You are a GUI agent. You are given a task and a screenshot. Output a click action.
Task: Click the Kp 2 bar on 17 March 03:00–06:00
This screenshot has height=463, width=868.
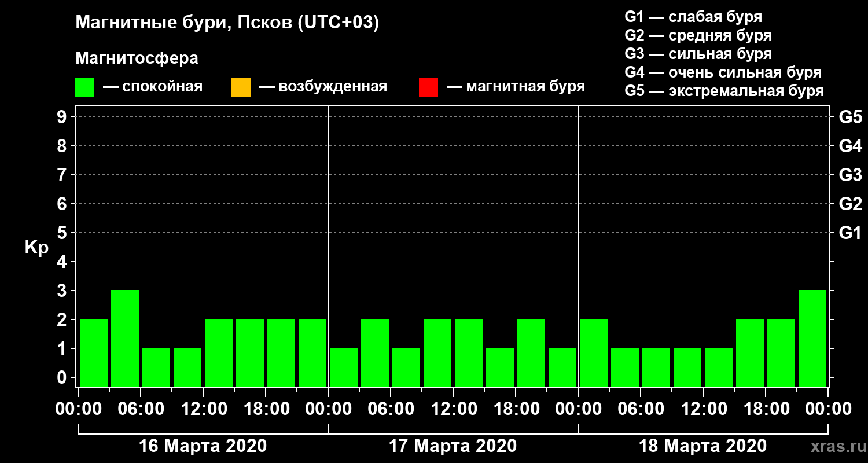375,352
